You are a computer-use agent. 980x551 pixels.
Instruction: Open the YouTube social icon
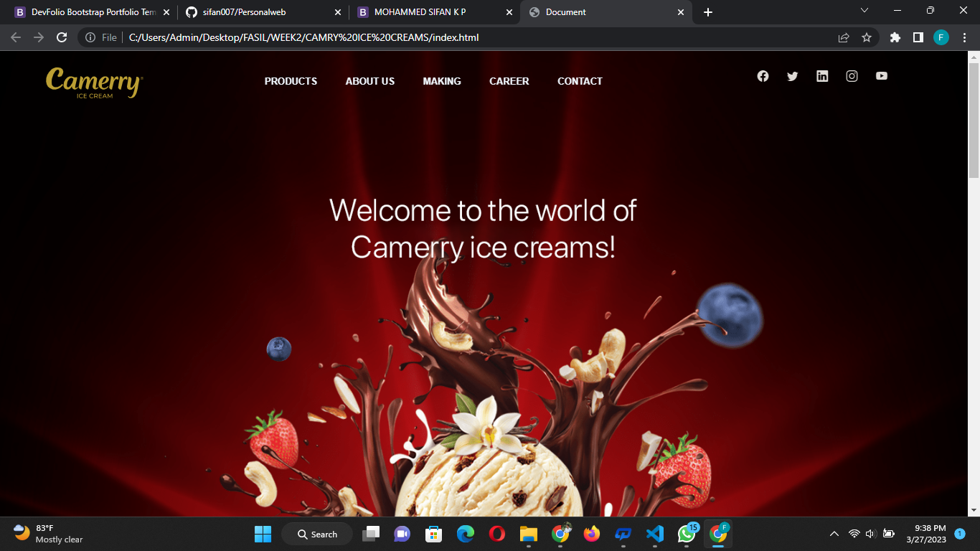pos(882,76)
